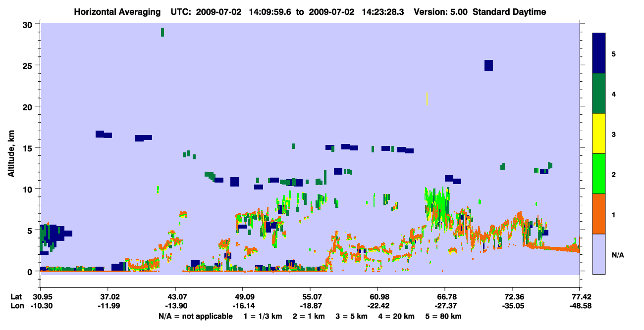Click the dark blue block at 25 km altitude
This screenshot has width=644, height=330.
point(488,65)
